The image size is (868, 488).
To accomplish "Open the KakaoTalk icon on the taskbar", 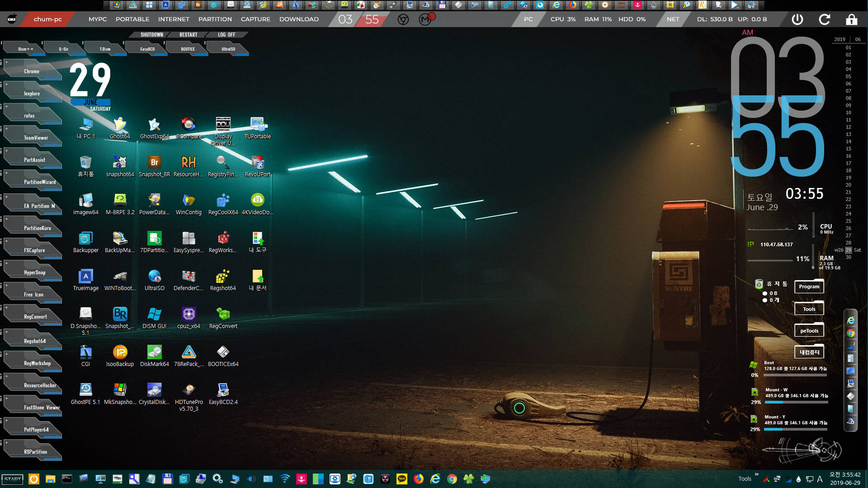I will 401,479.
